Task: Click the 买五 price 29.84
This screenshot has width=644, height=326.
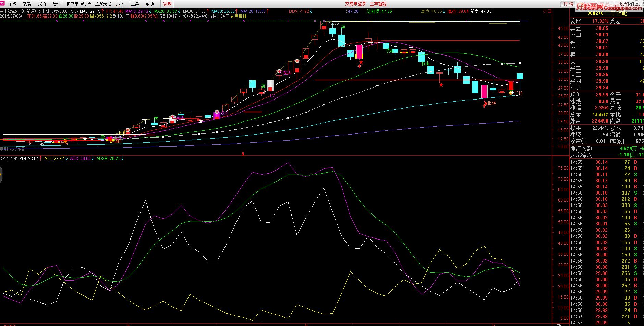Action: pyautogui.click(x=602, y=88)
